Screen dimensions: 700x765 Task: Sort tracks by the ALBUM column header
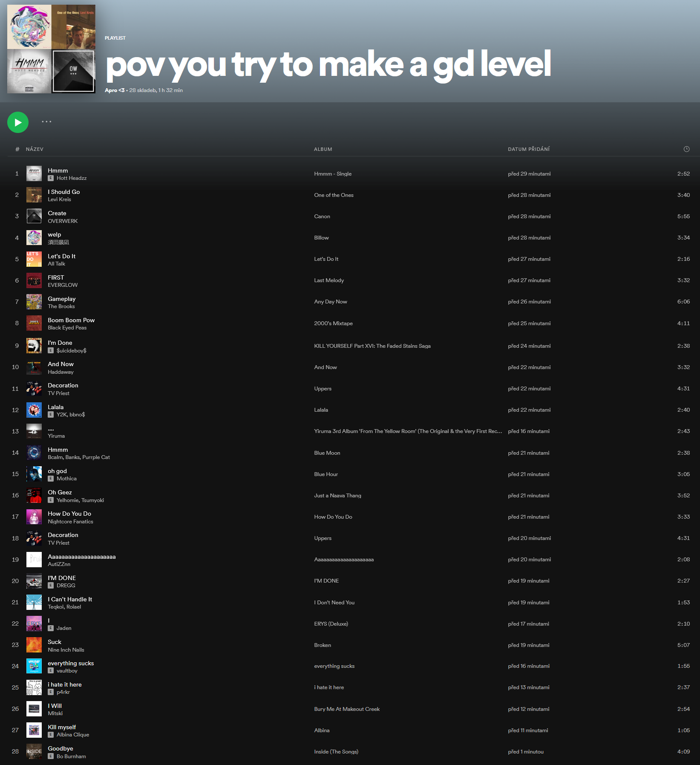click(323, 149)
